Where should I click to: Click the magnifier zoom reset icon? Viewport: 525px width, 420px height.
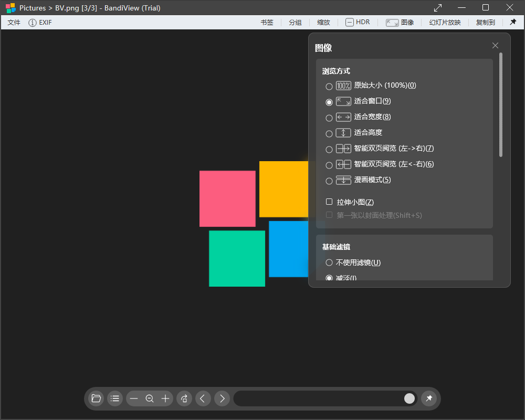click(150, 398)
